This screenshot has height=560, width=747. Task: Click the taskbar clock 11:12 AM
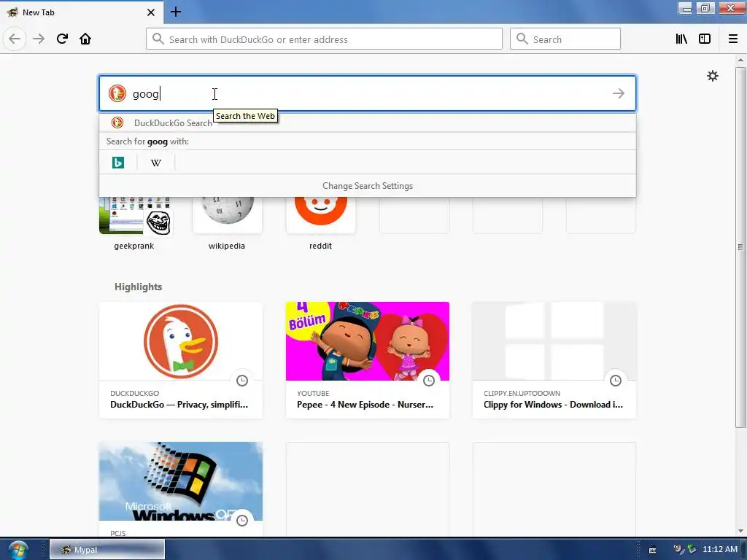[x=720, y=549]
